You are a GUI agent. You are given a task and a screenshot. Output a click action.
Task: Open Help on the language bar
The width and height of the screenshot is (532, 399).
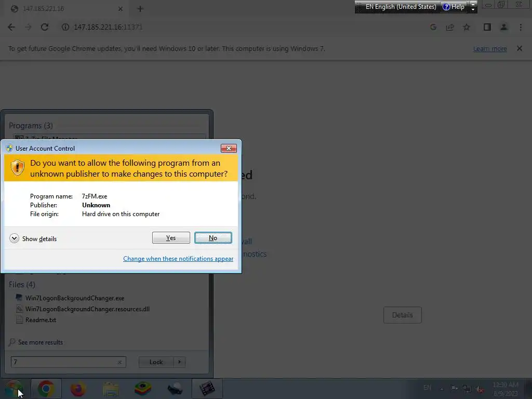(454, 7)
